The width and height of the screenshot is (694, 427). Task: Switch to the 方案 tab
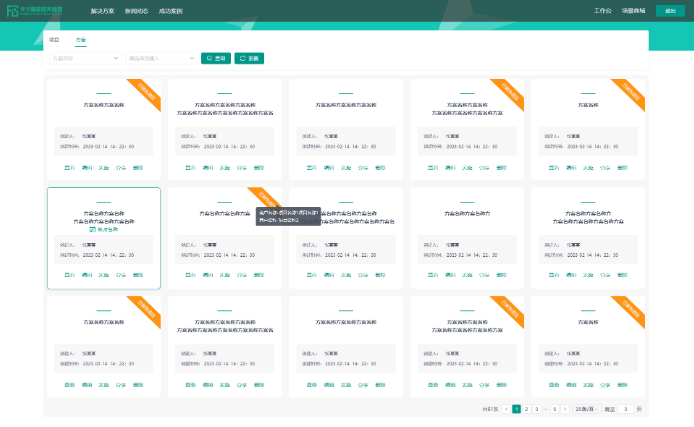click(x=80, y=40)
